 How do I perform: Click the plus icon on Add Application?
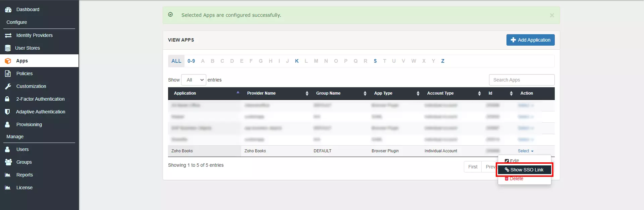513,40
